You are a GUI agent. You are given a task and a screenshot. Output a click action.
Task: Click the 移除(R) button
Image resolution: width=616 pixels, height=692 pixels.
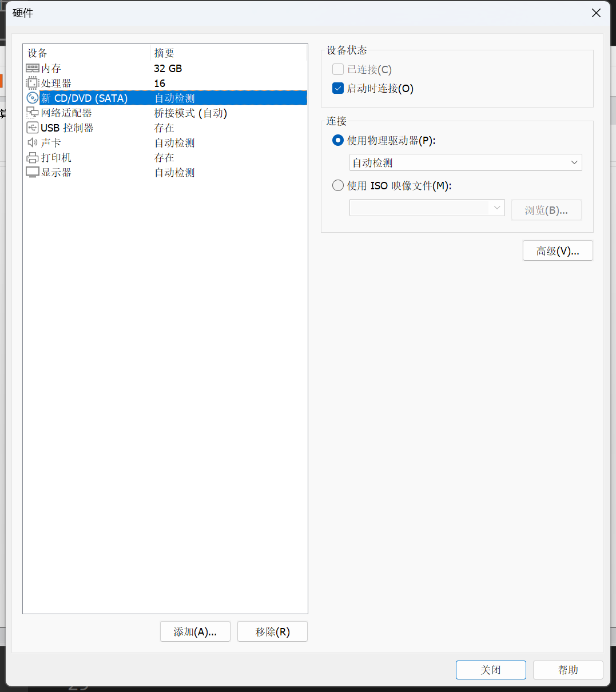272,631
